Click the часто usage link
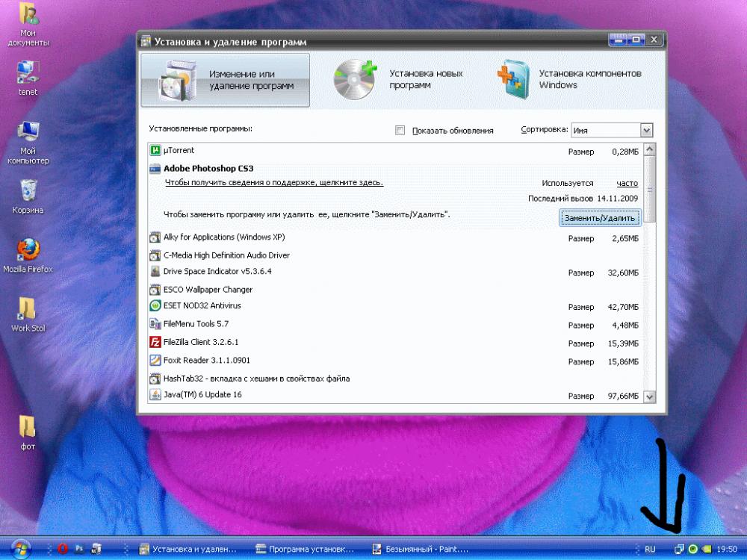Viewport: 747px width, 560px height. pyautogui.click(x=627, y=184)
